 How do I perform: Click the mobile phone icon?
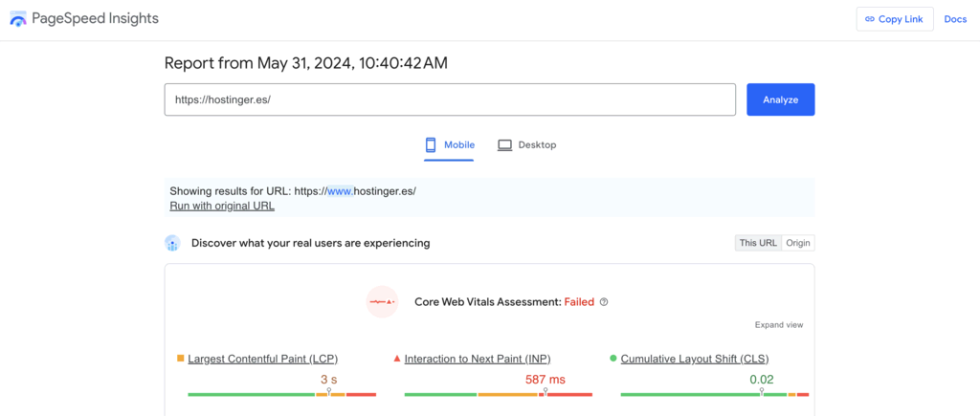tap(431, 145)
